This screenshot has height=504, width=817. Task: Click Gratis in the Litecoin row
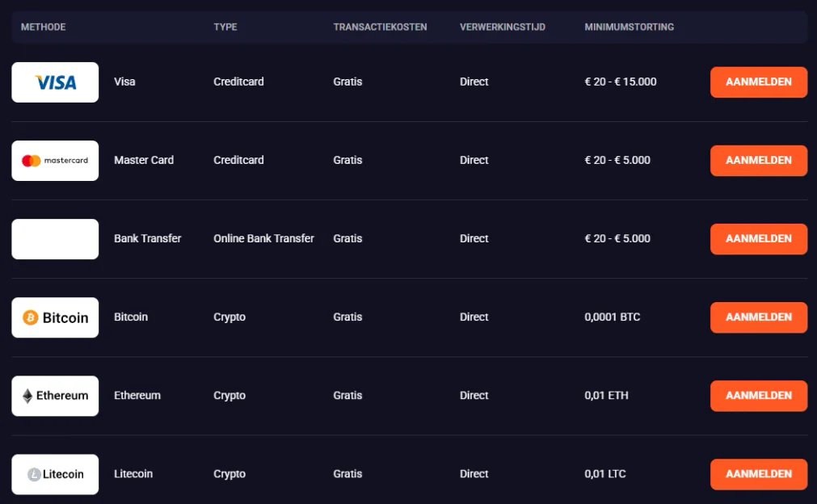click(347, 474)
